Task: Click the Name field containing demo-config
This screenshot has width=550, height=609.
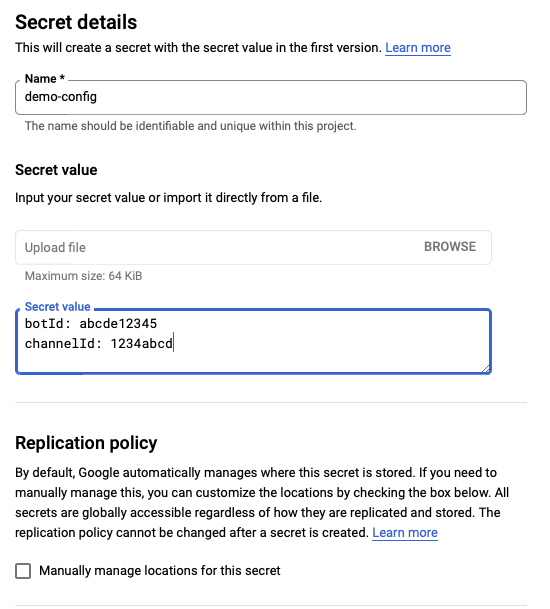Action: coord(271,97)
